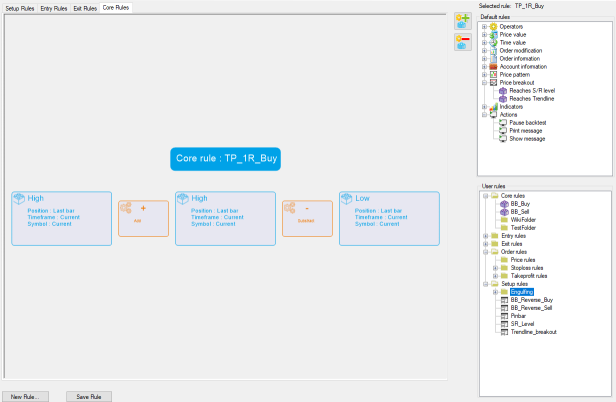The image size is (616, 402).
Task: Select BB_Reverse_Buy setup rule
Action: 532,300
